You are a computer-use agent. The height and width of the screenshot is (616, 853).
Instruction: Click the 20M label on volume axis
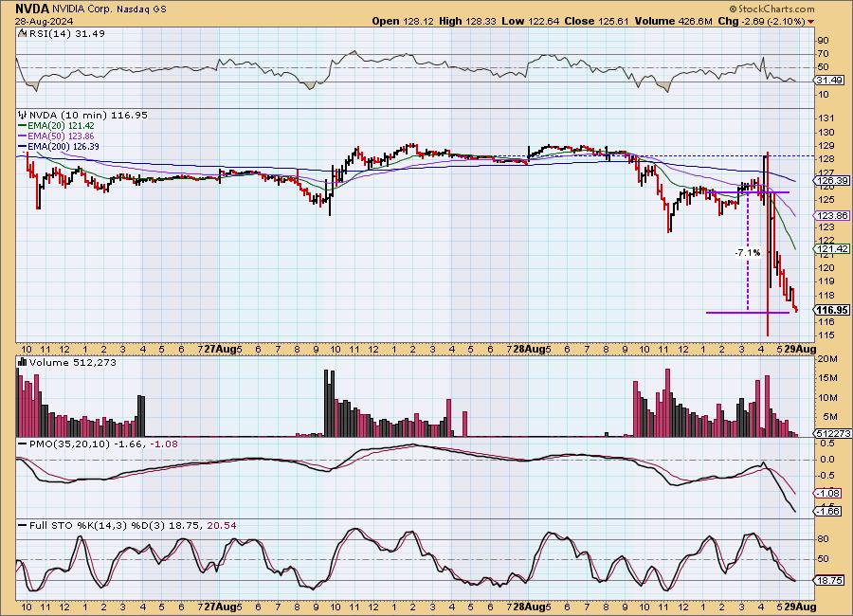pyautogui.click(x=826, y=358)
